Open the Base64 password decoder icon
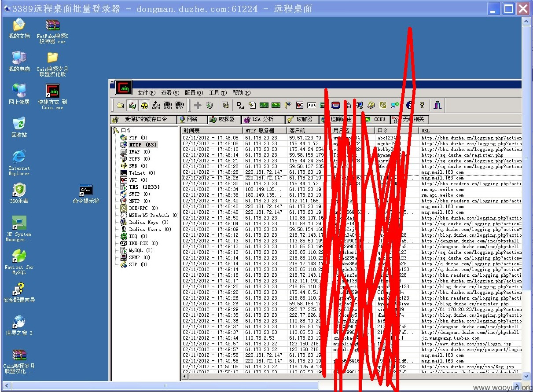The height and width of the screenshot is (392, 533). 240,105
